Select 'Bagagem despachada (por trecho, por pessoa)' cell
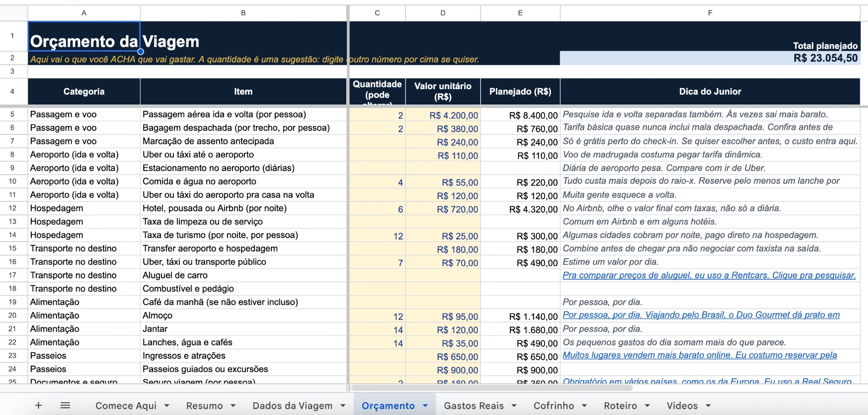Viewport: 868px width, 415px height. pos(243,128)
